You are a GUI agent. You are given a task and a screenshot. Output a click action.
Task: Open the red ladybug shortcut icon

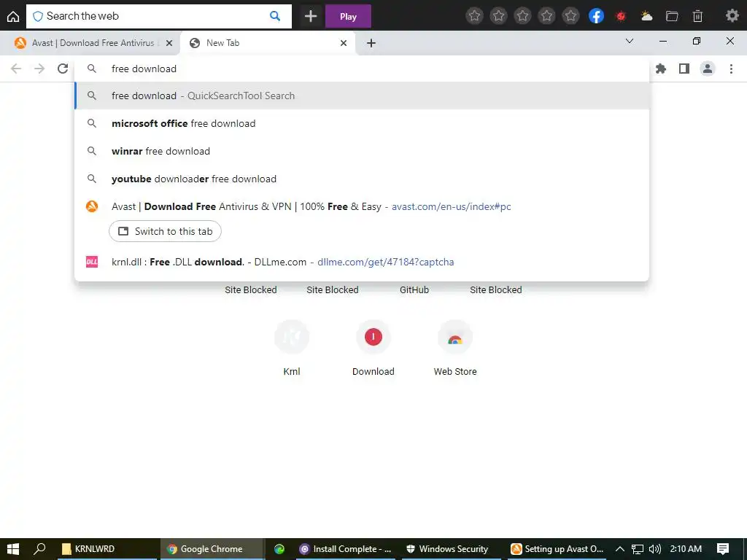[x=621, y=17]
